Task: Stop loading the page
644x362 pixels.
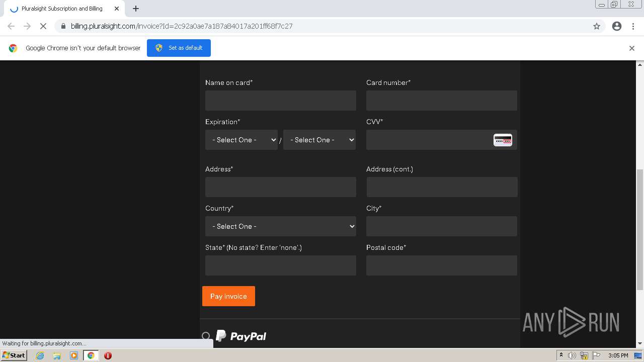Action: [x=43, y=26]
